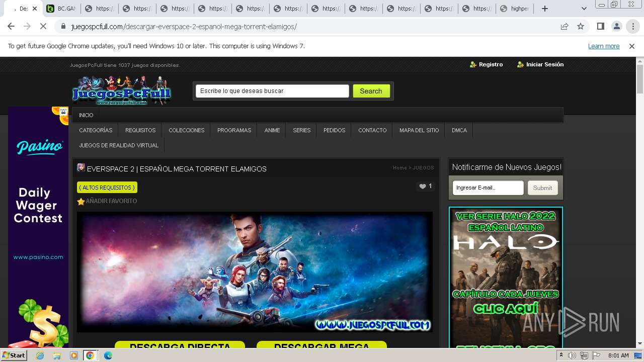Viewport: 644px width, 362px height.
Task: Open the PROGRAMAS menu
Action: 234,130
